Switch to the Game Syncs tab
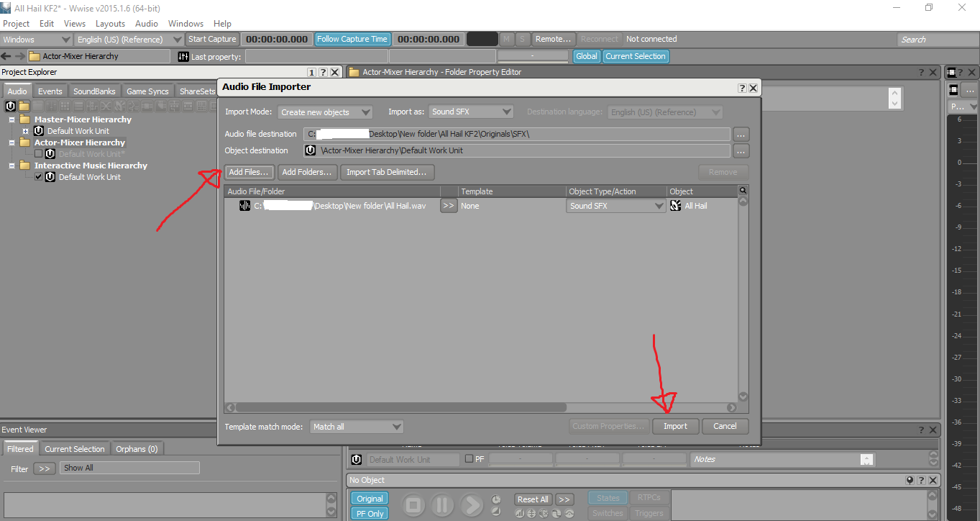The image size is (980, 521). [147, 91]
